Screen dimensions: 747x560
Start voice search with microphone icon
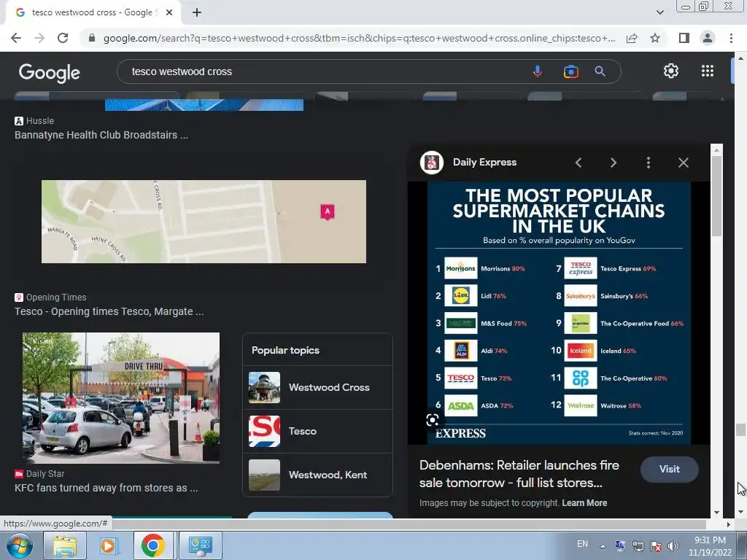click(538, 71)
